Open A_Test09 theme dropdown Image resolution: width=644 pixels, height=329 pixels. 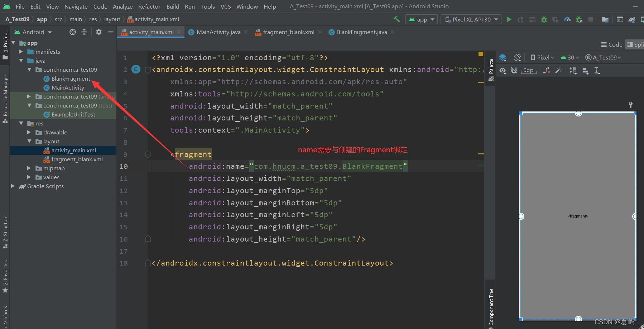(603, 57)
